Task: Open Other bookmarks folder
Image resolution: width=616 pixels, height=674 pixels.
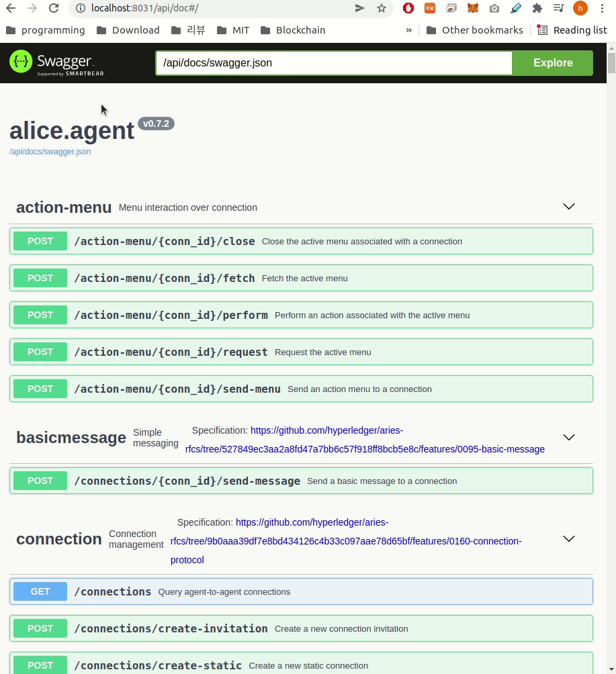Action: click(474, 30)
